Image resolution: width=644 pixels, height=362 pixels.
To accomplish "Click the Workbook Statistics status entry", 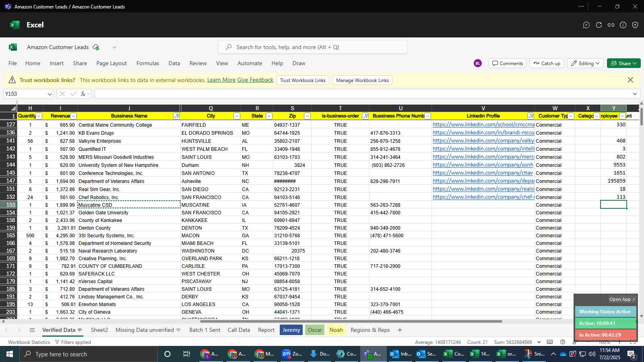I will click(29, 342).
